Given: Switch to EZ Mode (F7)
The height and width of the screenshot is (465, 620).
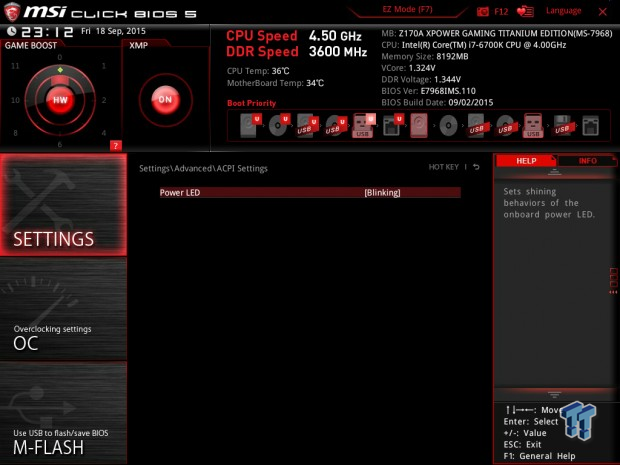Looking at the screenshot, I should point(407,9).
